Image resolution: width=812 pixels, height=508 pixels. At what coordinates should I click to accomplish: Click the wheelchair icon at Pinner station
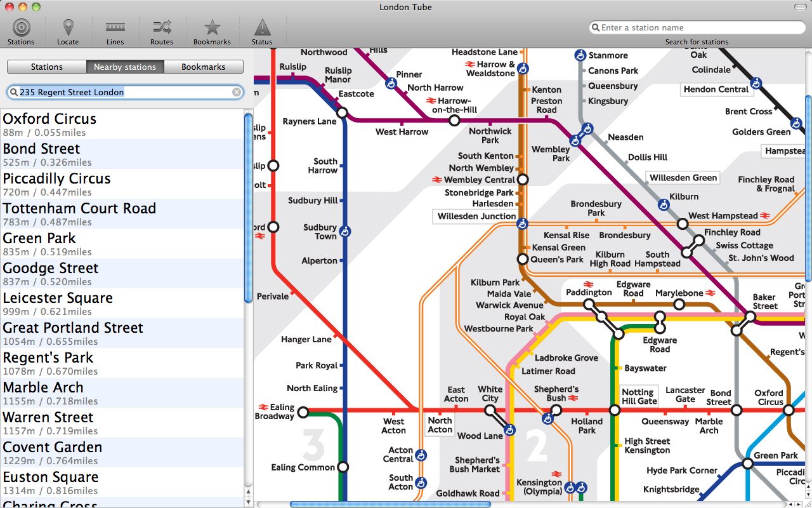(391, 83)
